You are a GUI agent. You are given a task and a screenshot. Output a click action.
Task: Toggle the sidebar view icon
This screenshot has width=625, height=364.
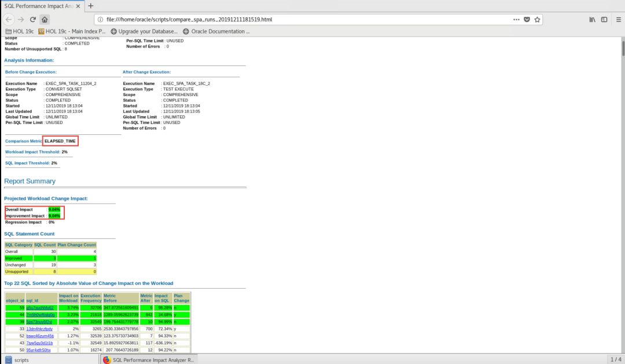(604, 19)
